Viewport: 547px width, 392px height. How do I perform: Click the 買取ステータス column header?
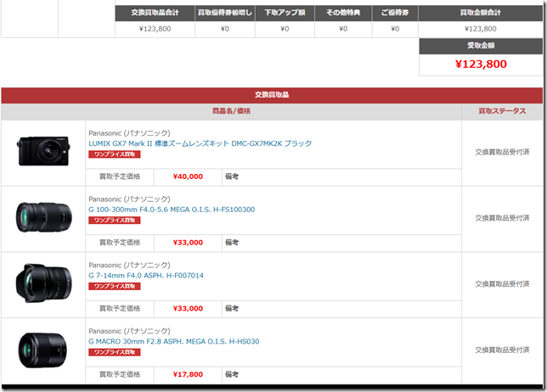tap(501, 111)
